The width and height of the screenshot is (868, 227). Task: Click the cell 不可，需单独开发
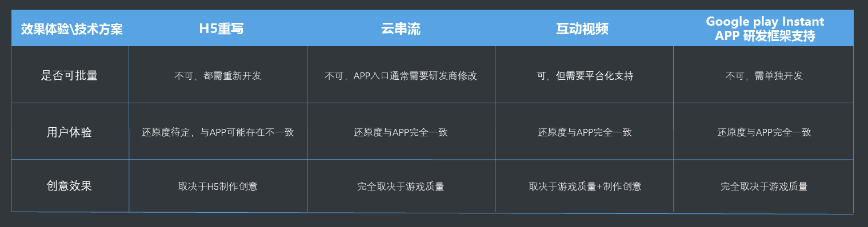tap(764, 76)
